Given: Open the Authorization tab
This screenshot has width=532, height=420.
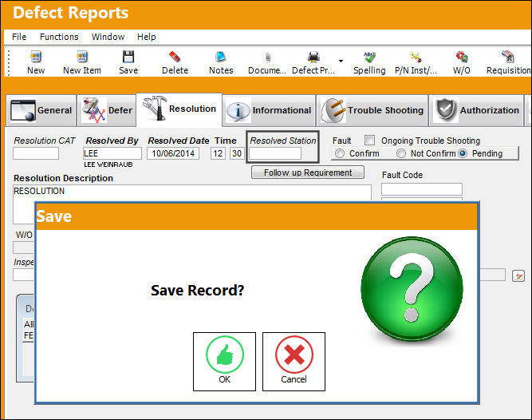Looking at the screenshot, I should pyautogui.click(x=477, y=110).
